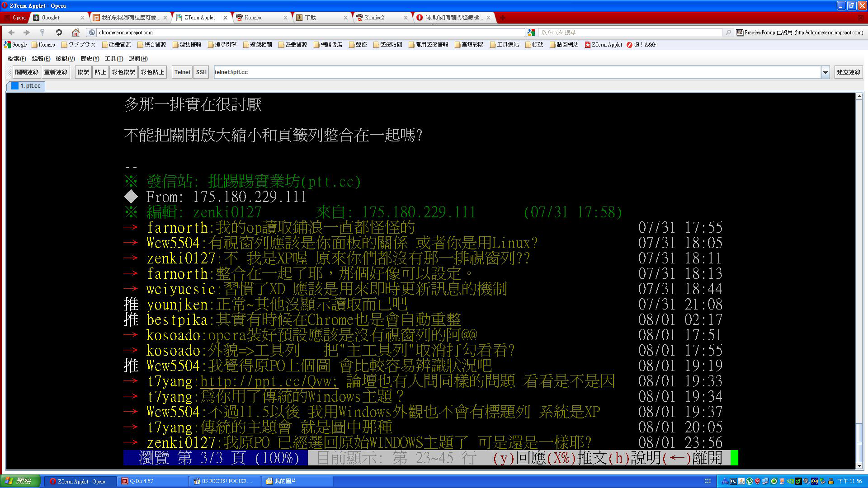This screenshot has height=488, width=868.
Task: Click the Google search engine icon
Action: pyautogui.click(x=531, y=33)
